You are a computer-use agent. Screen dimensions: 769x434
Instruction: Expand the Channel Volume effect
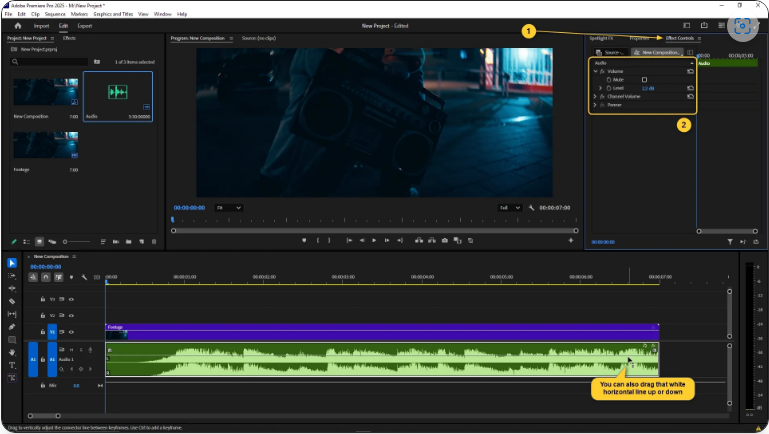[x=595, y=97]
